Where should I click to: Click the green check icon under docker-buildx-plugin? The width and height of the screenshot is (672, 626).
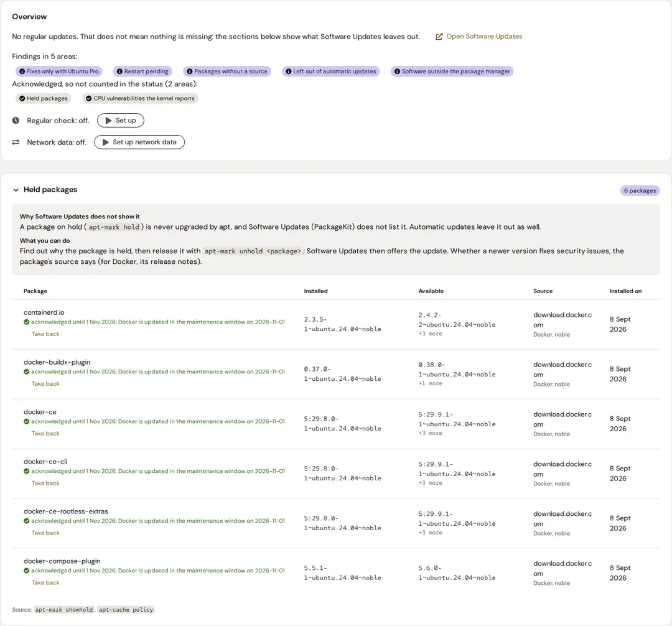[27, 372]
